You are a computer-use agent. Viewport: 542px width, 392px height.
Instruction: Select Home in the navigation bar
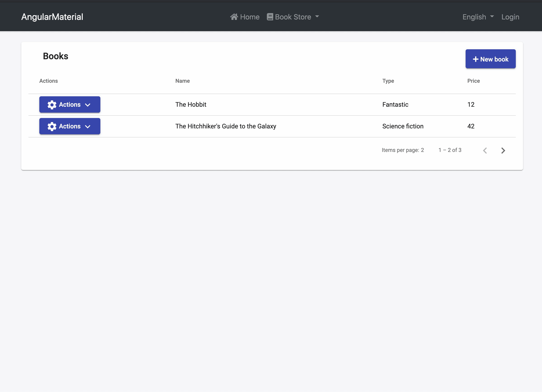245,17
